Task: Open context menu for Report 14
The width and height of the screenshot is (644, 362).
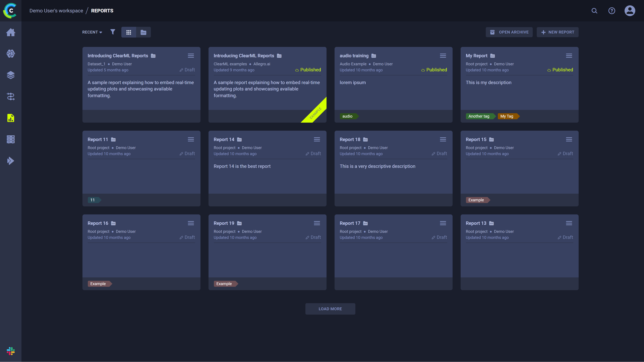Action: [x=317, y=139]
